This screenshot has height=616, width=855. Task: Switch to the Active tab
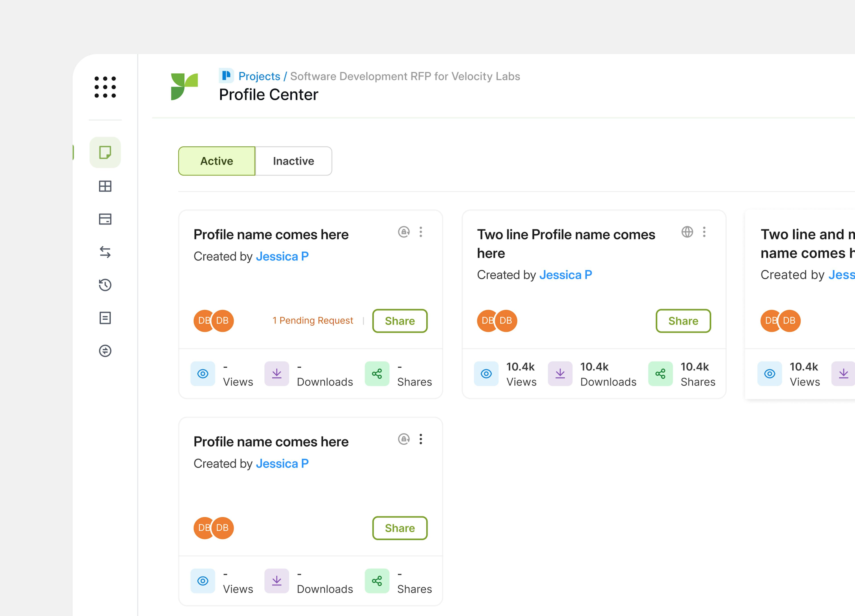217,161
